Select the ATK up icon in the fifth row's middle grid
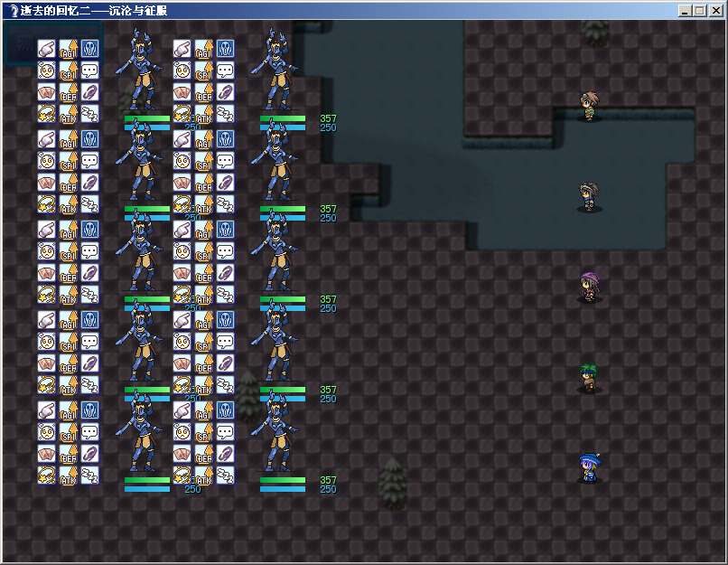The image size is (728, 565). [204, 476]
